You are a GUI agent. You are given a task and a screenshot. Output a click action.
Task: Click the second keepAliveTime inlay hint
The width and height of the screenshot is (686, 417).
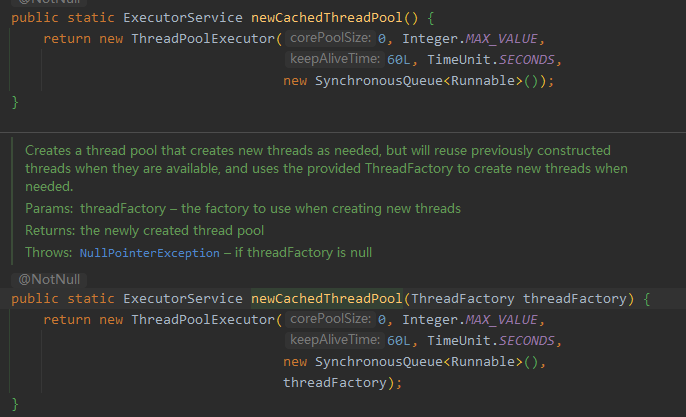pyautogui.click(x=335, y=340)
